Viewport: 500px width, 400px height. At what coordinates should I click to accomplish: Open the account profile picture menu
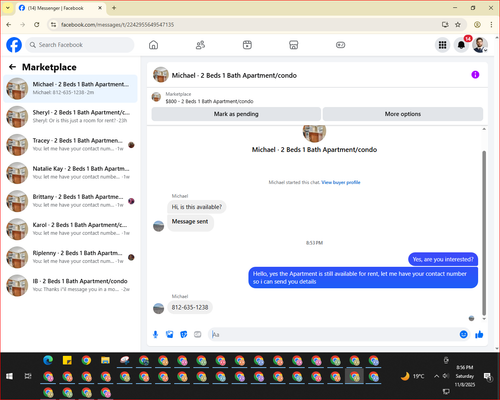(480, 45)
